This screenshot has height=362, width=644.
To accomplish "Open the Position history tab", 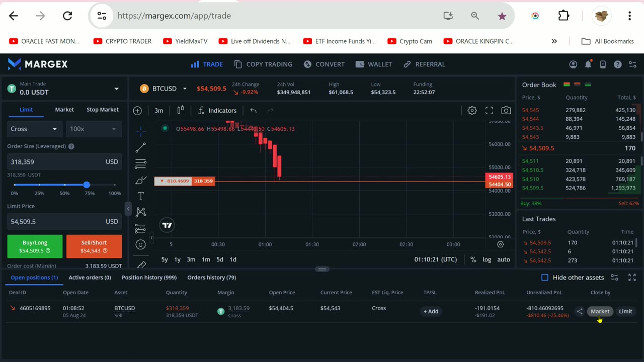I will pyautogui.click(x=149, y=278).
